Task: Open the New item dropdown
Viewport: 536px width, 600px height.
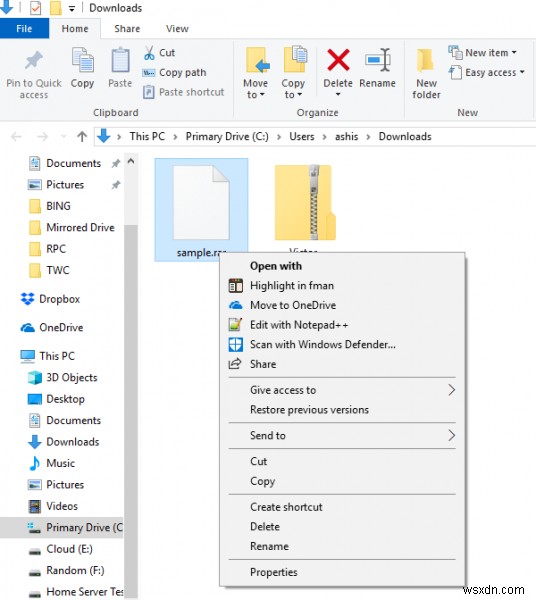Action: pyautogui.click(x=483, y=52)
